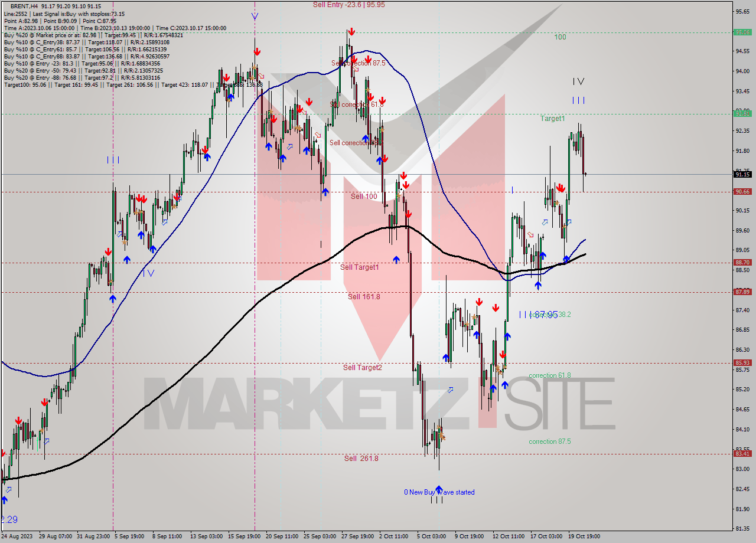756x543 pixels.
Task: Click the 94.00 price axis value
Action: pos(742,71)
